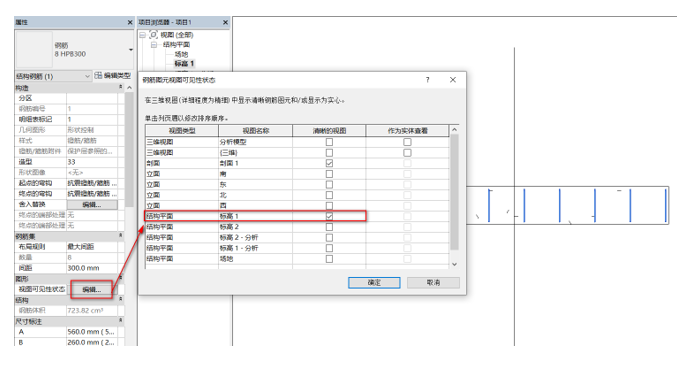Collapse the 构造 section in properties

click(x=120, y=87)
